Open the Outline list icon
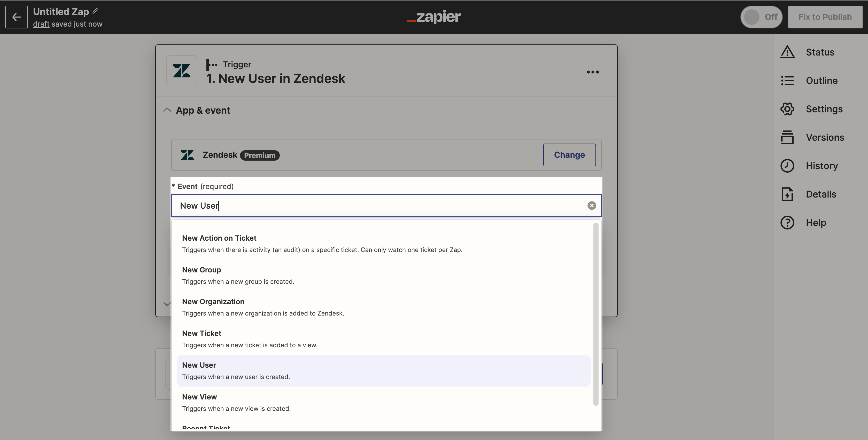The height and width of the screenshot is (440, 868). coord(787,81)
